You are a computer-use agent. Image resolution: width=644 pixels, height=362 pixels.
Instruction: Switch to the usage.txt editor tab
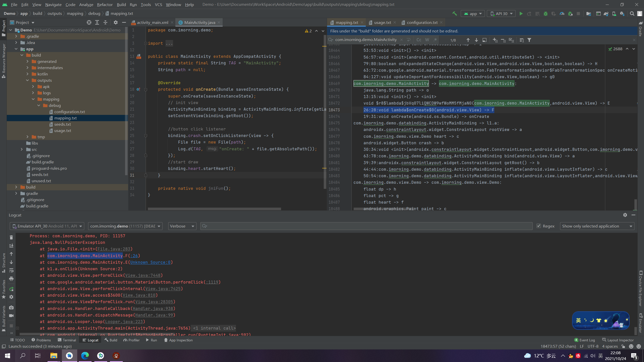(382, 22)
